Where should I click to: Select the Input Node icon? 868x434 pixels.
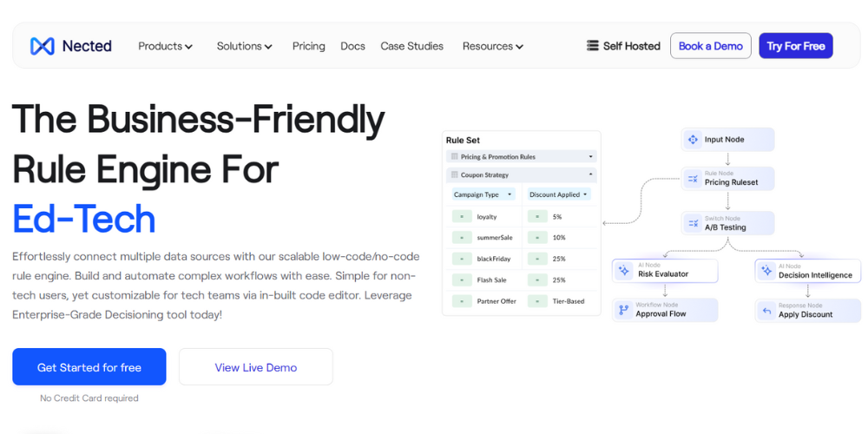693,140
